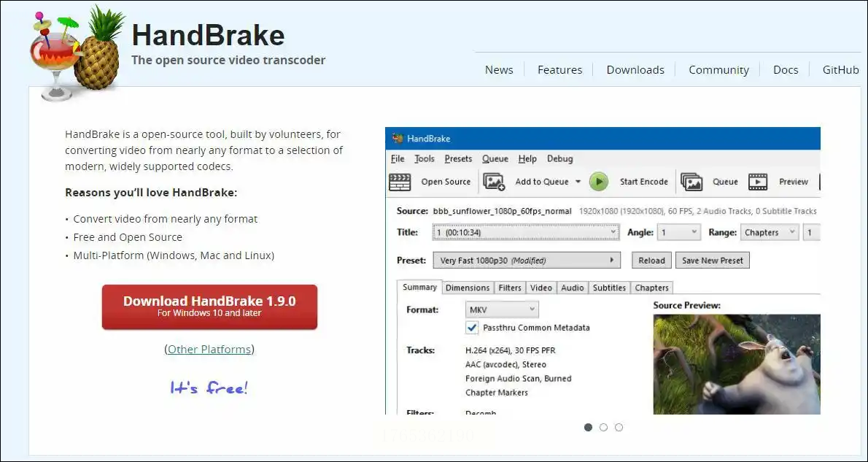Follow the Other Platforms link
868x462 pixels.
click(x=209, y=350)
